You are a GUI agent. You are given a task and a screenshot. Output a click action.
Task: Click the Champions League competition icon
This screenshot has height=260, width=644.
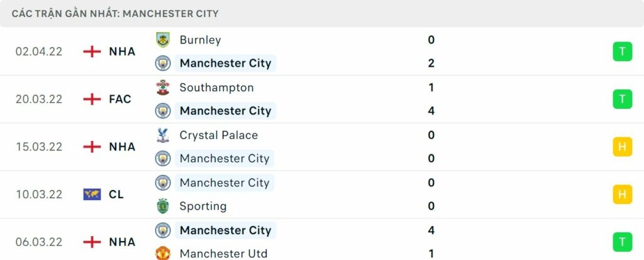click(x=92, y=195)
